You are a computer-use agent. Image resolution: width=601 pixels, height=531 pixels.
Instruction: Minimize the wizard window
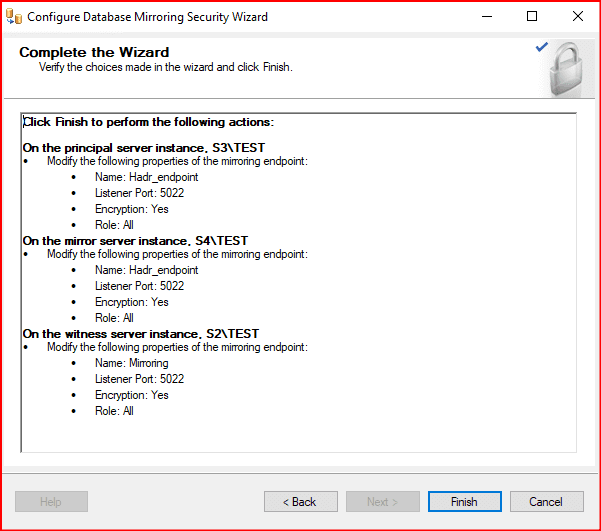[x=486, y=17]
